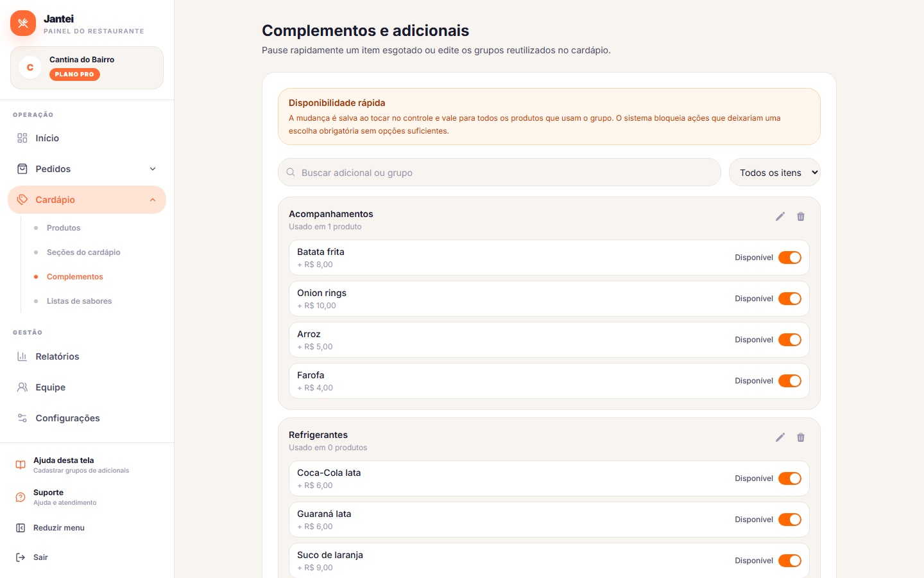Click the Refrigerantes group title
The width and height of the screenshot is (924, 578).
click(x=318, y=435)
